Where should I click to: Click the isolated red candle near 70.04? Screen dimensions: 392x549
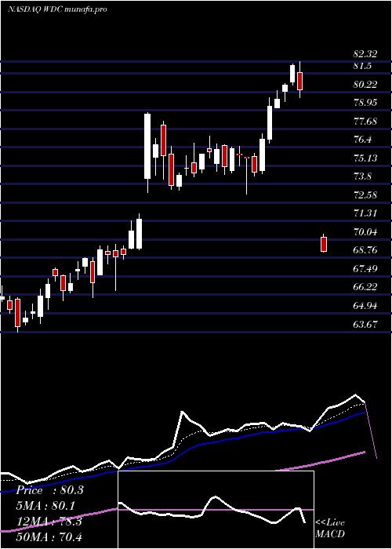pos(324,244)
